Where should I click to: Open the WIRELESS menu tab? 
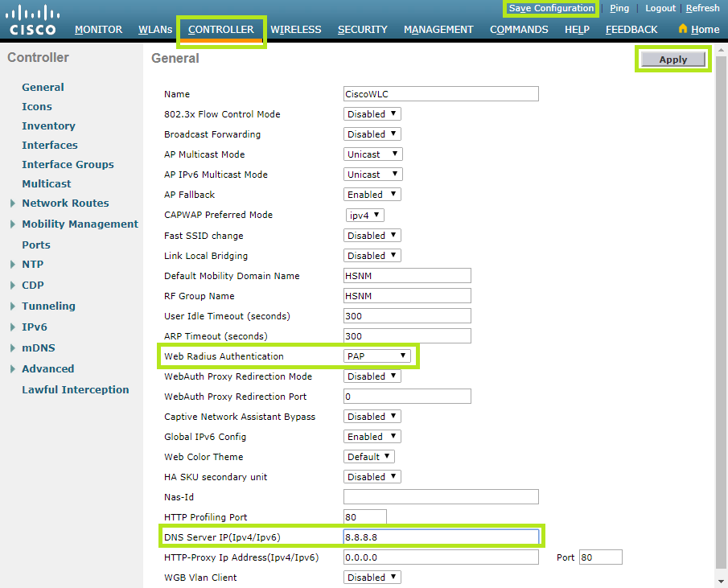coord(295,30)
